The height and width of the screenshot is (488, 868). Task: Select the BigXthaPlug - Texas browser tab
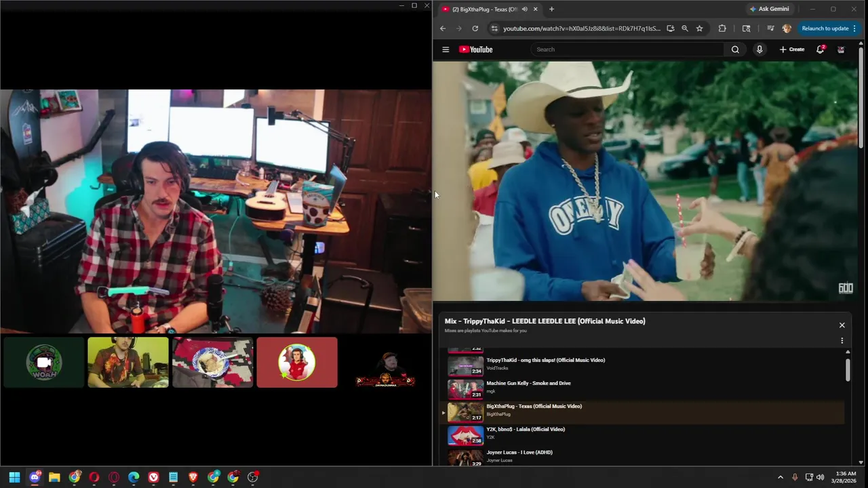489,9
